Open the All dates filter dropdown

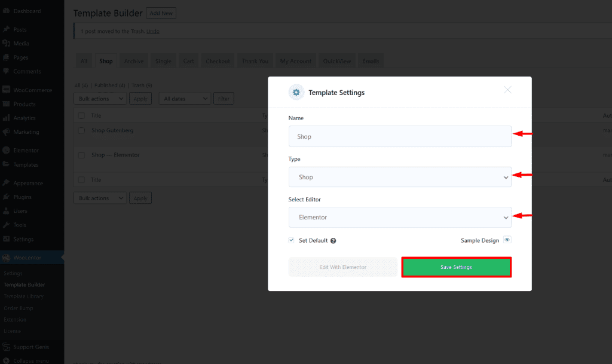(185, 99)
